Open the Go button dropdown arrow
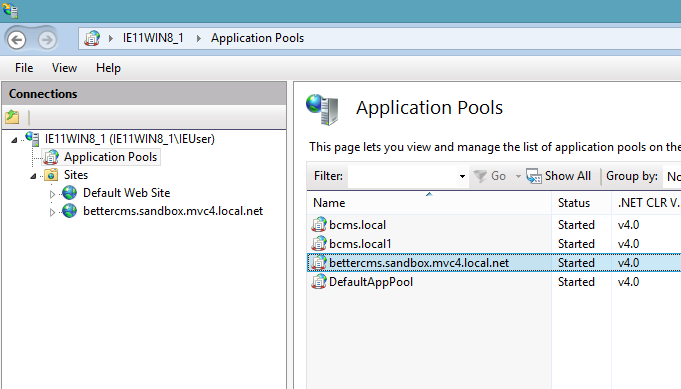The height and width of the screenshot is (389, 681). (x=518, y=176)
